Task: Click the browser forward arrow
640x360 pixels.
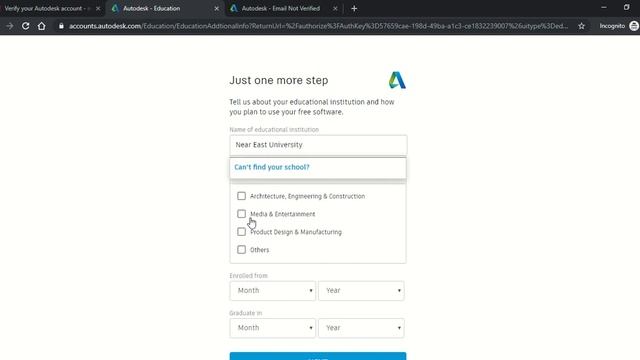Action: (x=10, y=26)
